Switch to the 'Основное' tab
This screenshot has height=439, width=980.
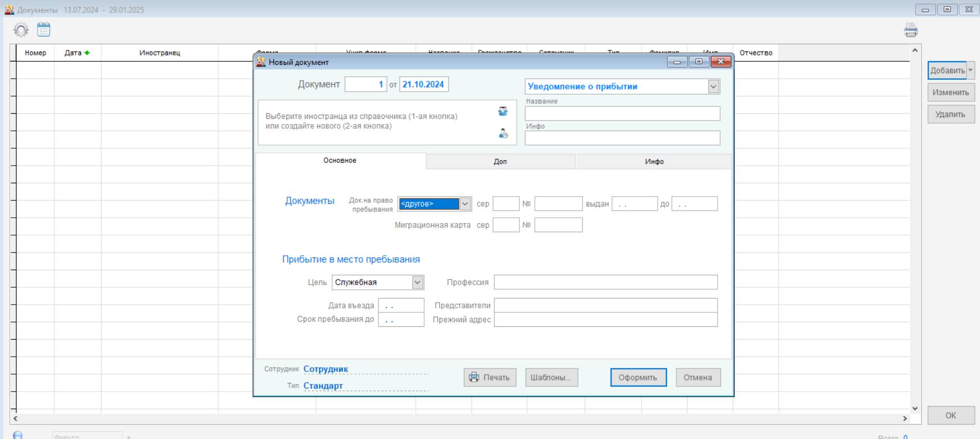click(x=340, y=161)
